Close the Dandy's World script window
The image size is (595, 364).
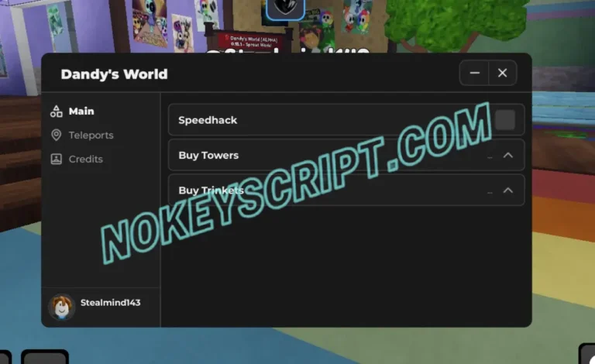(502, 73)
